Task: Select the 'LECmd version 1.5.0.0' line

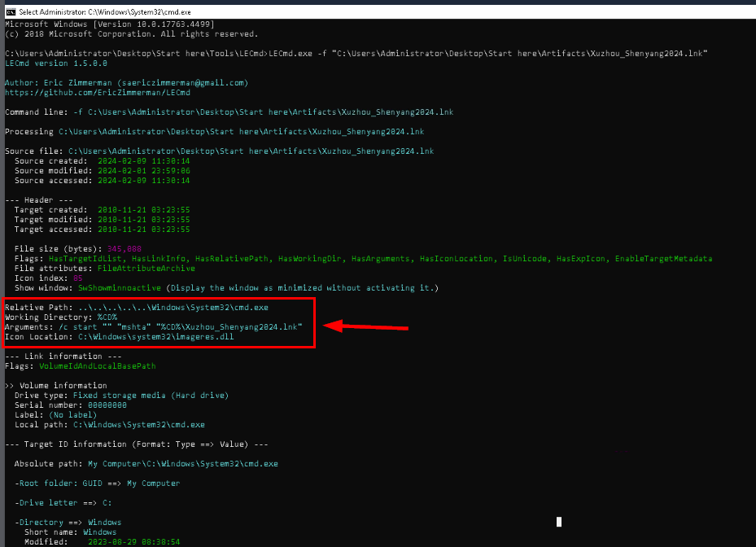Action: [56, 63]
